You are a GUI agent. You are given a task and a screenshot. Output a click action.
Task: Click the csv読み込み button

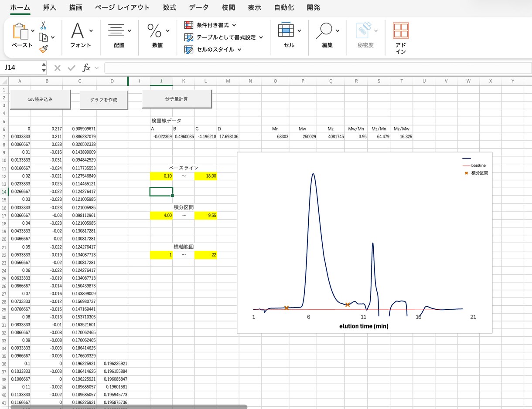[40, 99]
